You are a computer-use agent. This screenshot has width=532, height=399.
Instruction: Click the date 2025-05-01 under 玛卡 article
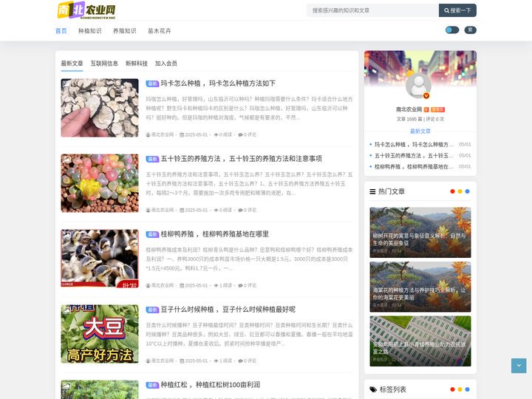tap(194, 134)
